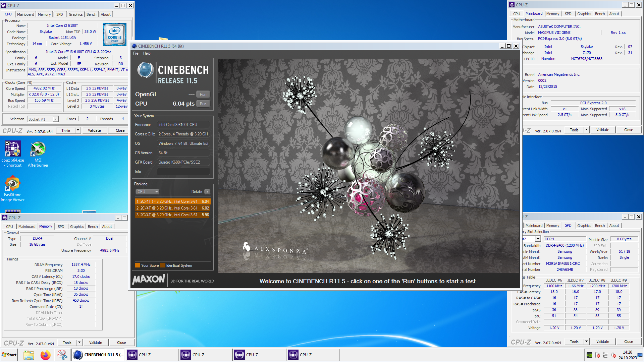Click the Action Center flag tray icon
The image size is (644, 362).
[x=597, y=355]
